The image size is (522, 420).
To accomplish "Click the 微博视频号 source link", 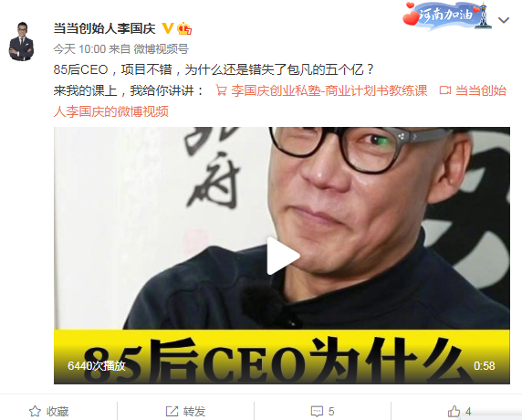I will pyautogui.click(x=162, y=49).
